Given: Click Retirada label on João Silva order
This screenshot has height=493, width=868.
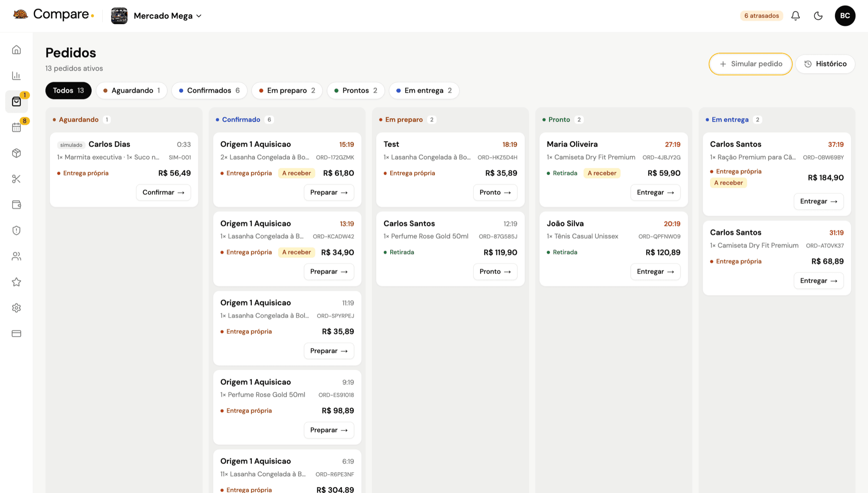Looking at the screenshot, I should tap(565, 252).
